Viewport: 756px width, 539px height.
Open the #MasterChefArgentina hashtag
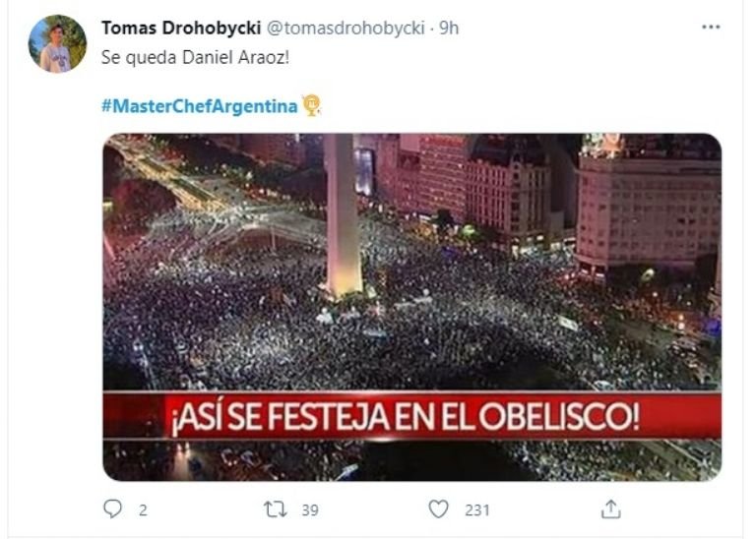tap(200, 105)
